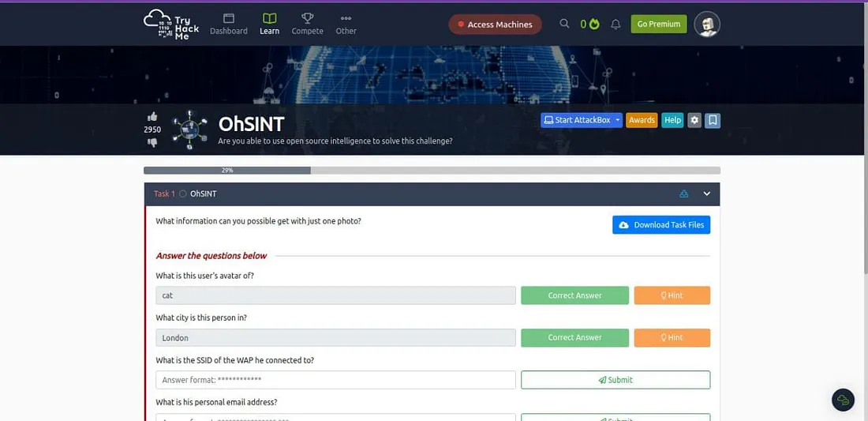This screenshot has height=421, width=868.
Task: Open the notifications bell
Action: (615, 24)
